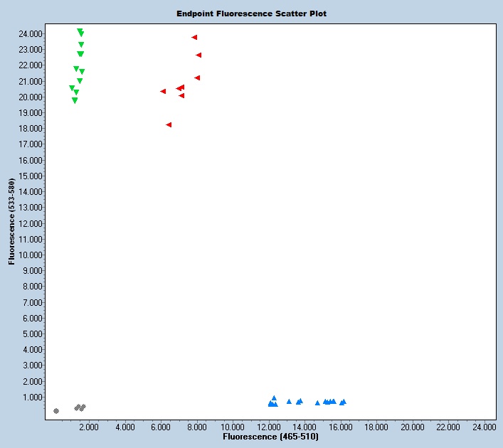Viewport: 503px width, 448px height.
Task: Click the topmost red triangle data point
Action: [x=194, y=37]
